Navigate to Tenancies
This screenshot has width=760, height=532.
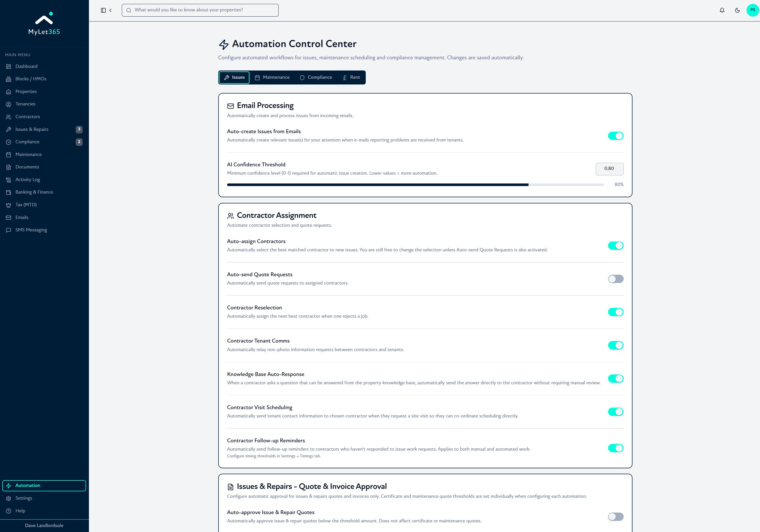[x=44, y=104]
